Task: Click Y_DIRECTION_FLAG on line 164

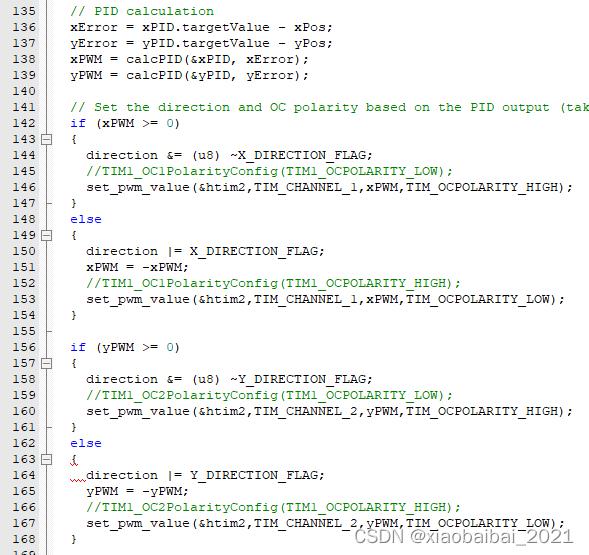Action: pyautogui.click(x=254, y=475)
